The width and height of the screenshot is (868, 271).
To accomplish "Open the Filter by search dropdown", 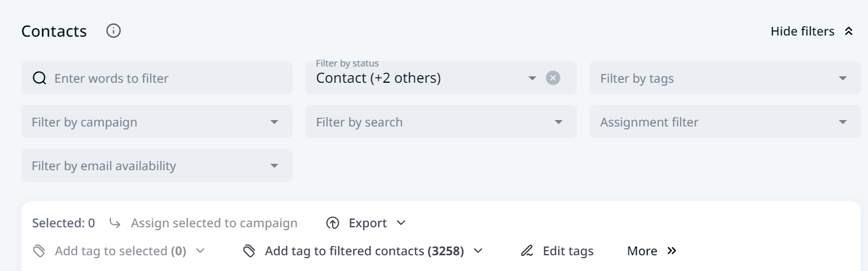I will coord(559,122).
